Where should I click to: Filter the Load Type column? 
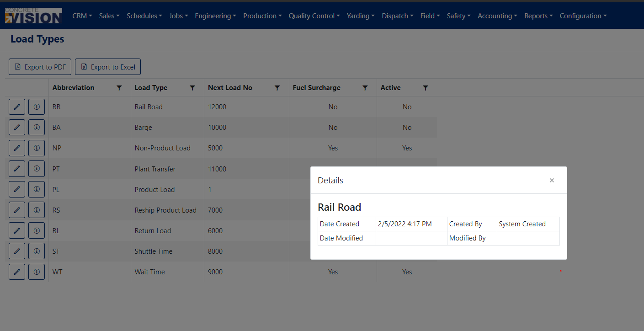coord(192,88)
